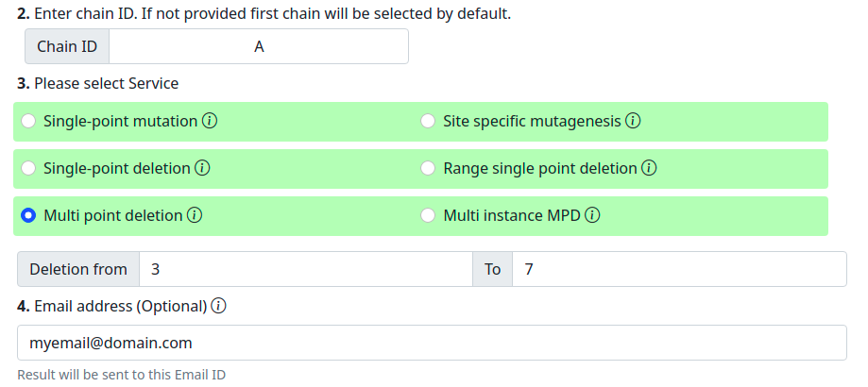Image resolution: width=868 pixels, height=387 pixels.
Task: Pick the Range single point deletion option
Action: [427, 168]
